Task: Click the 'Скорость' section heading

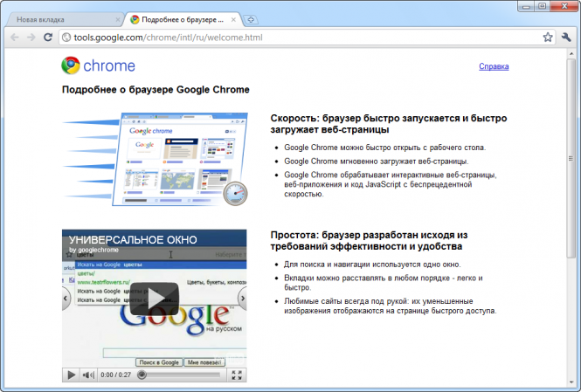Action: coord(388,124)
